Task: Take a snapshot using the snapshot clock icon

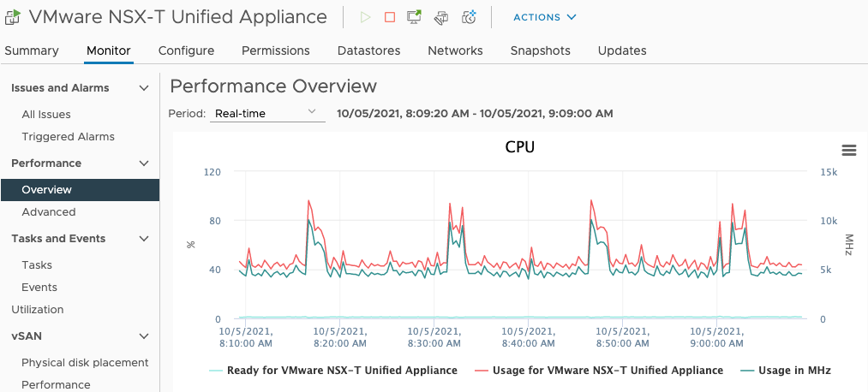Action: pos(469,17)
